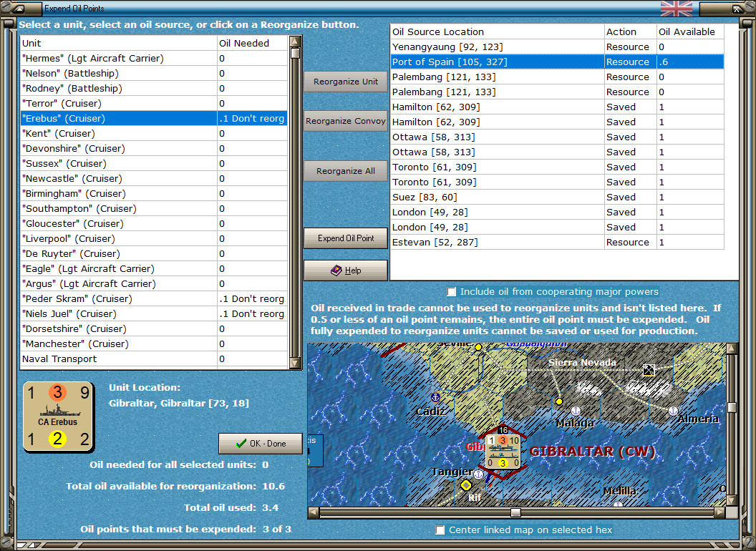The height and width of the screenshot is (551, 756).
Task: Open the Help button with book icon
Action: [346, 270]
